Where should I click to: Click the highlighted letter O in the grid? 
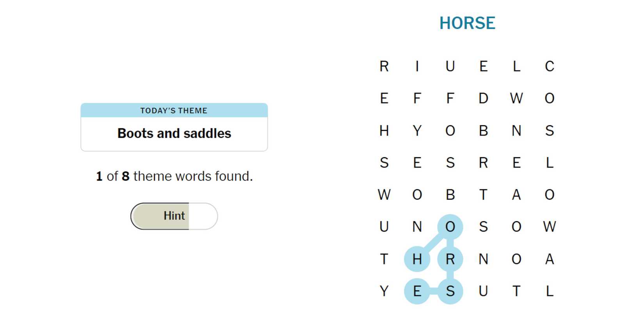pos(450,227)
